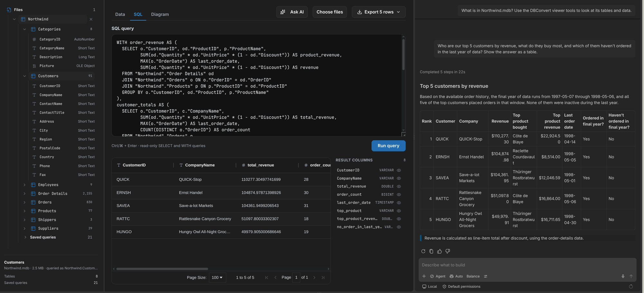The height and width of the screenshot is (293, 644).
Task: Open the Agent mode selector
Action: [438, 276]
